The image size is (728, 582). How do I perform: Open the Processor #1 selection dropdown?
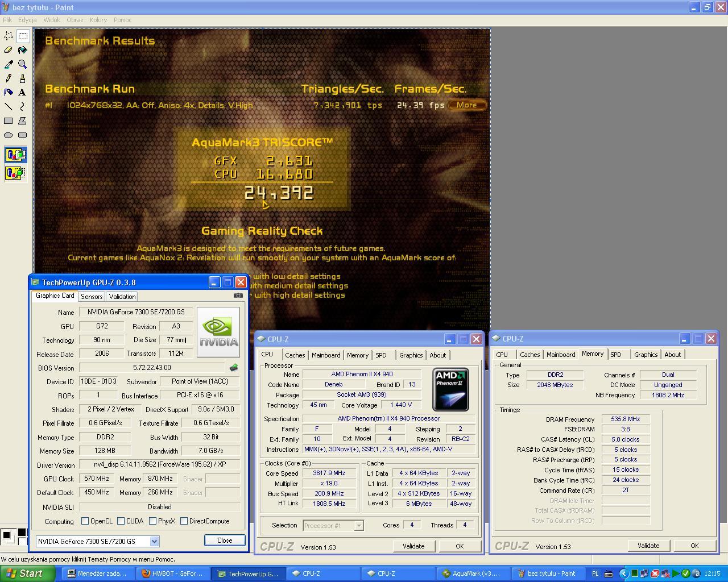[358, 526]
